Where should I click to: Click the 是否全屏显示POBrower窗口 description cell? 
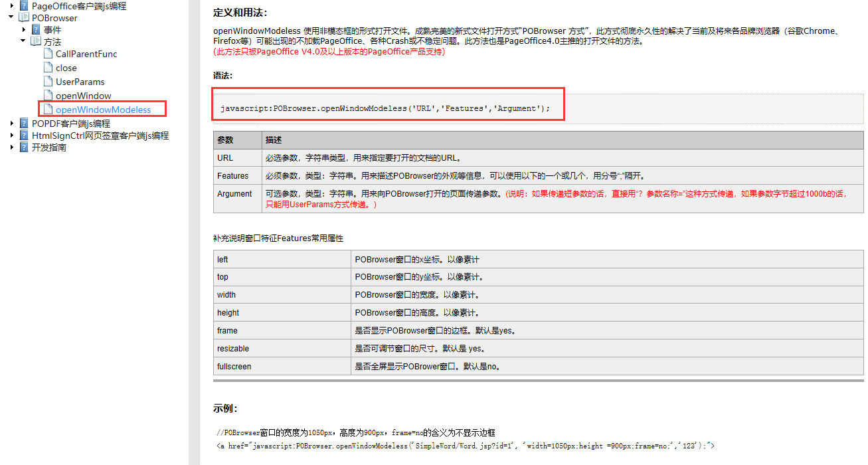click(608, 367)
